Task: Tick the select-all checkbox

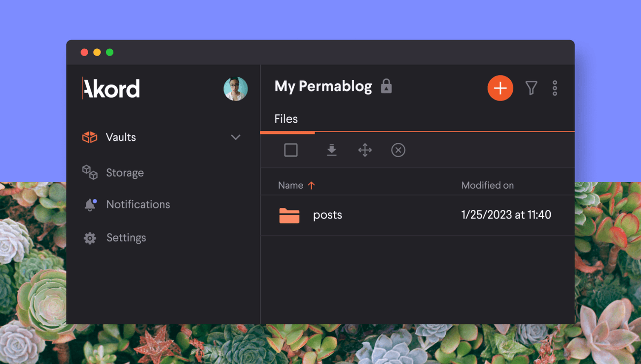Action: pyautogui.click(x=291, y=150)
